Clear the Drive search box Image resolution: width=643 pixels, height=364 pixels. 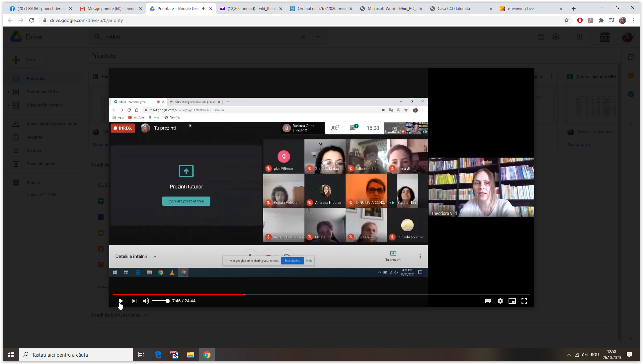point(303,37)
